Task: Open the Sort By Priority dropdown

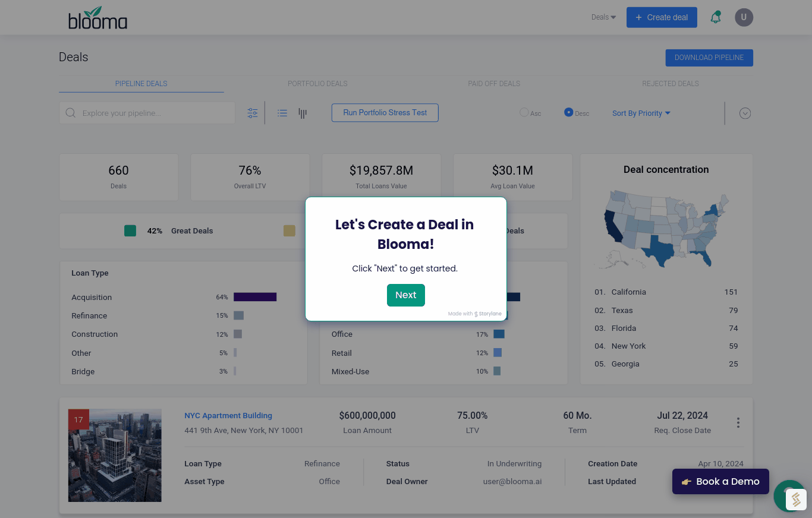Action: coord(641,113)
